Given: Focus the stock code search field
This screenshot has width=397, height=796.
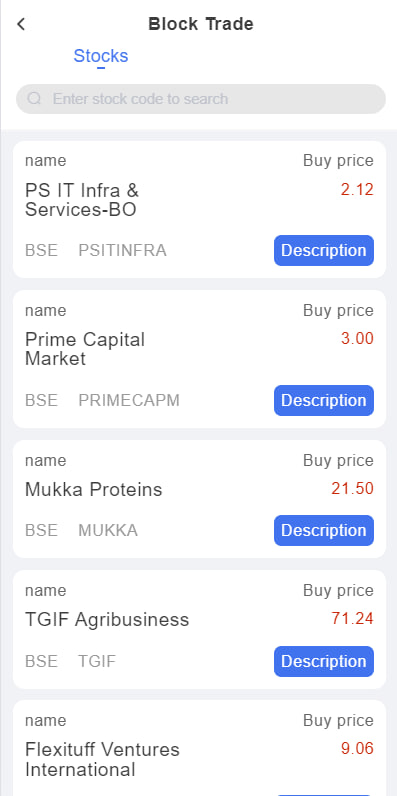Looking at the screenshot, I should (201, 98).
